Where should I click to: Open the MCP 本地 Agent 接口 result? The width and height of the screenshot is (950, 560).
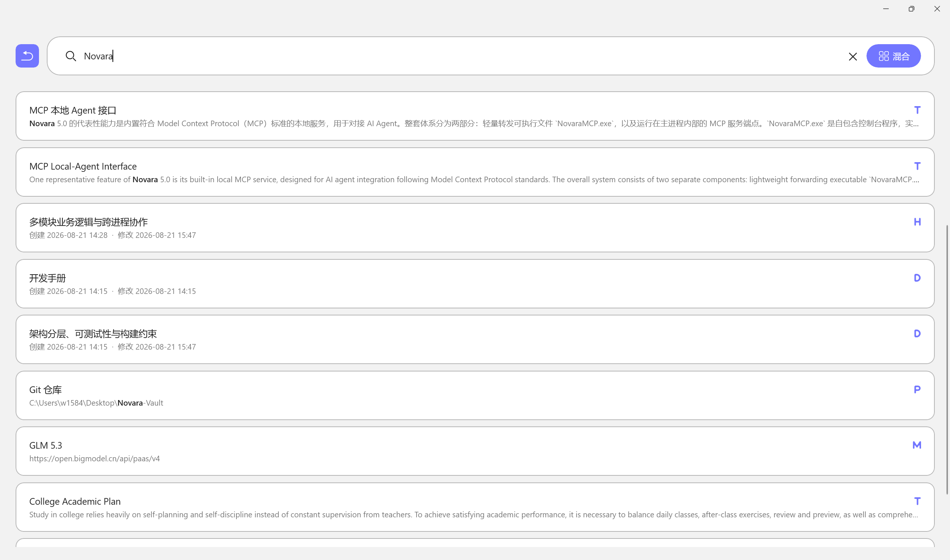point(475,116)
